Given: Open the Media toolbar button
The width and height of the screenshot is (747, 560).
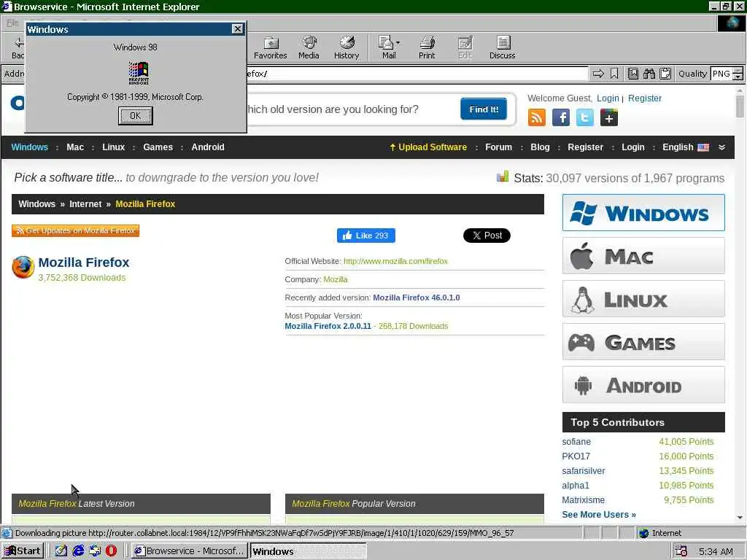Looking at the screenshot, I should [x=309, y=47].
